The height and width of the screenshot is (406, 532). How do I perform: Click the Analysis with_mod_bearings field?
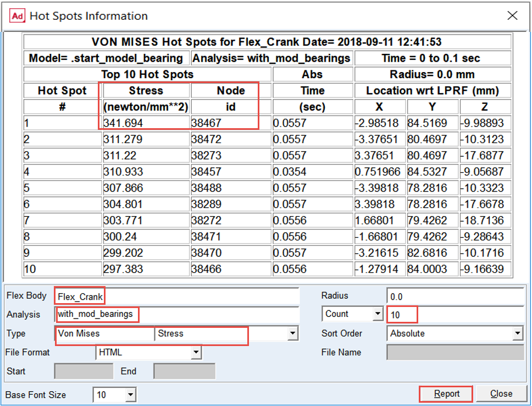(x=177, y=314)
